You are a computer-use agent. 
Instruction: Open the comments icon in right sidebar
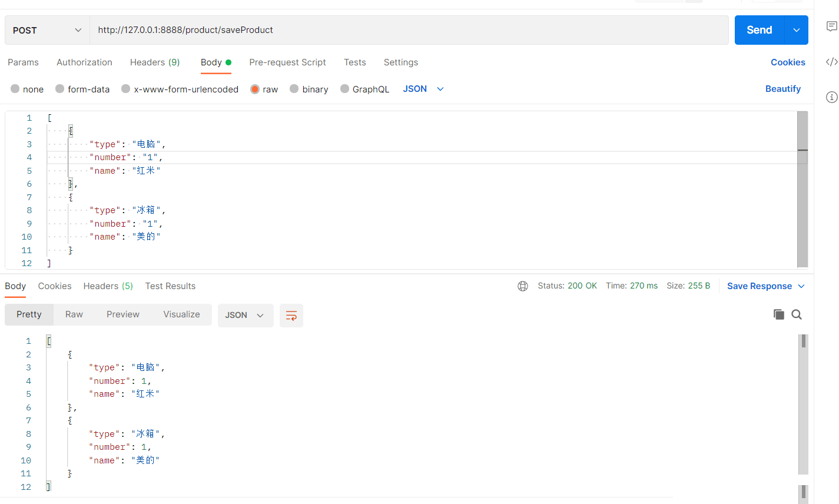[x=831, y=26]
